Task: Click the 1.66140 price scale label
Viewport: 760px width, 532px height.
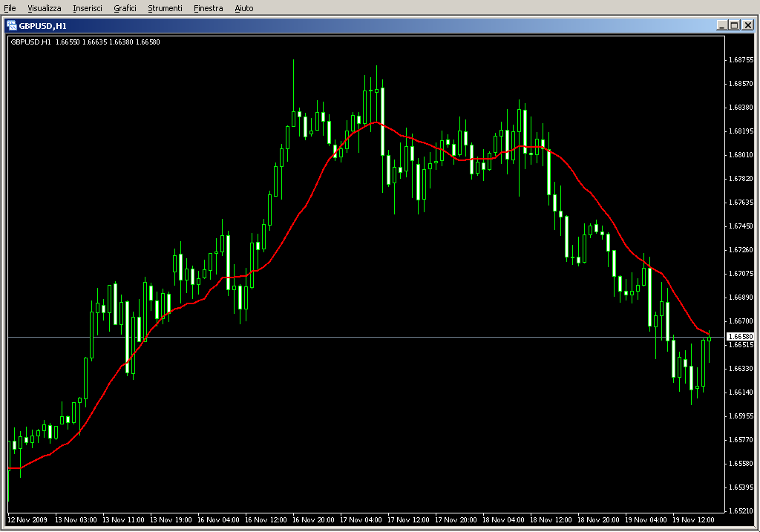Action: (x=741, y=393)
